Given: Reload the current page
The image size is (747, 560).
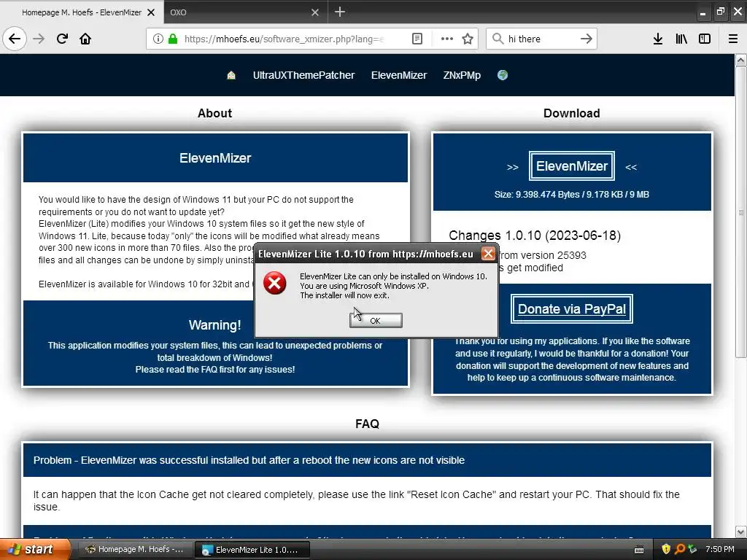Looking at the screenshot, I should (x=62, y=39).
